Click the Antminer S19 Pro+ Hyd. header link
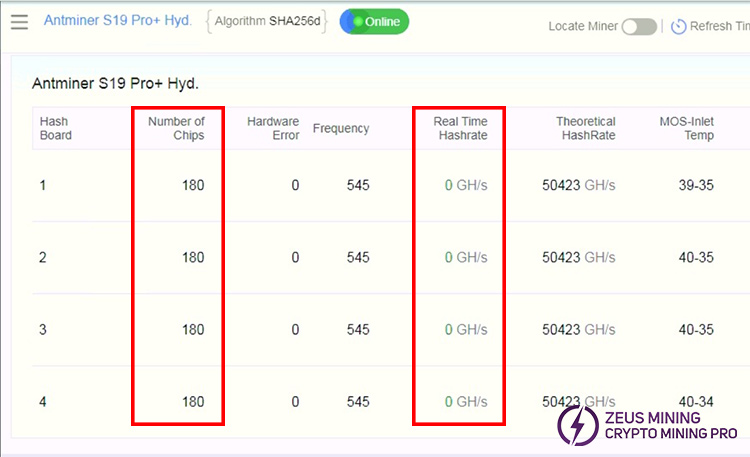Viewport: 750px width, 457px height. click(118, 21)
